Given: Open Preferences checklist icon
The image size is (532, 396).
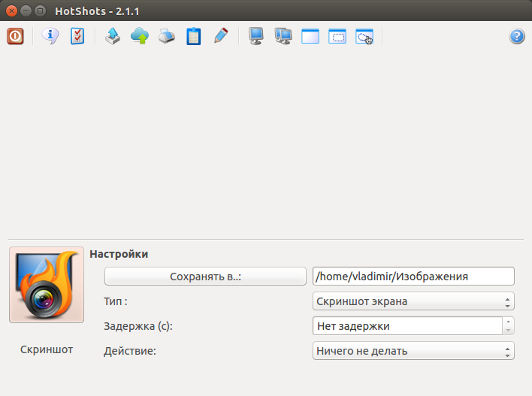Looking at the screenshot, I should tap(77, 36).
